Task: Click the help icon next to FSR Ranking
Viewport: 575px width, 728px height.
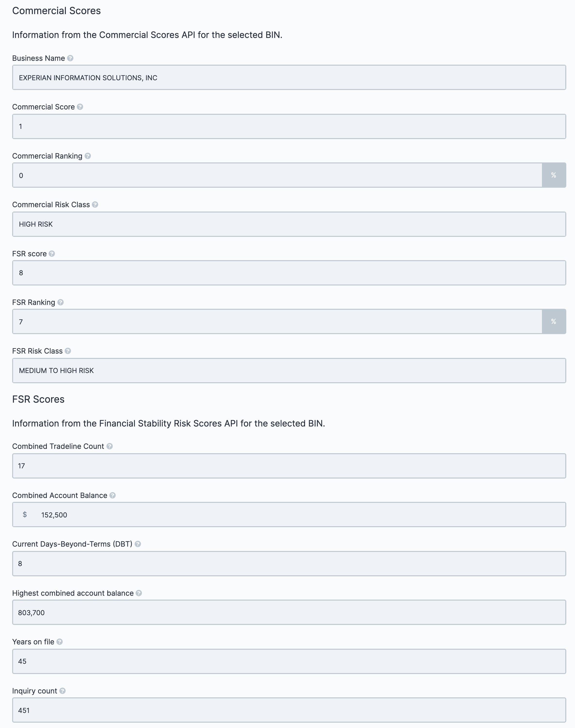Action: 60,302
